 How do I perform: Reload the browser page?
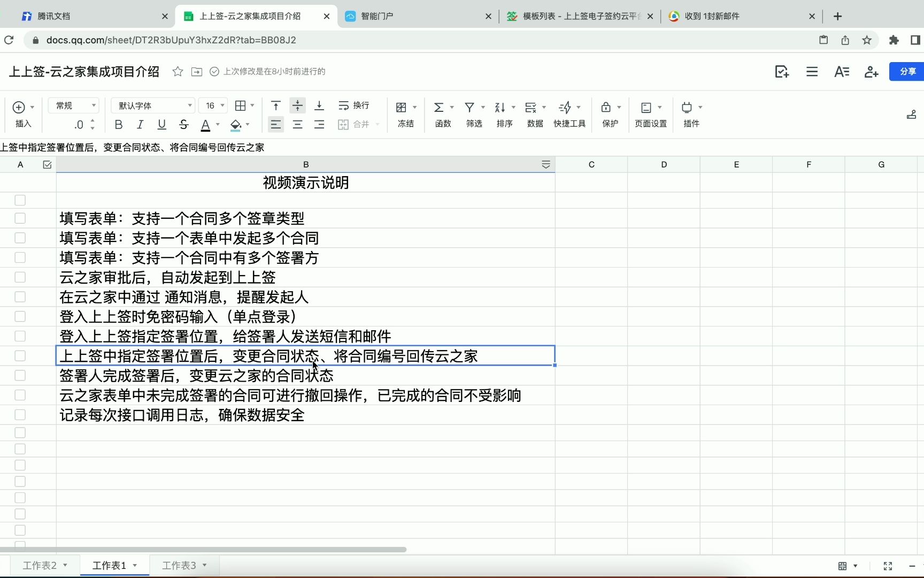tap(9, 40)
